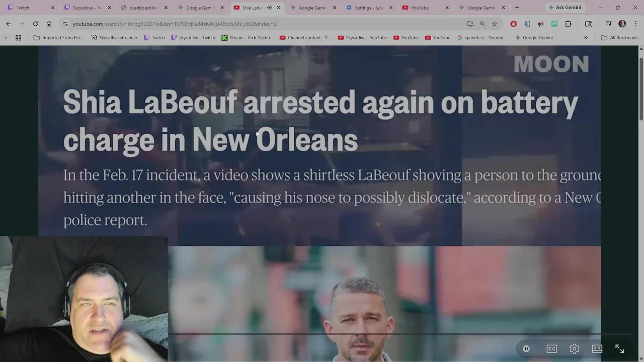The width and height of the screenshot is (644, 362).
Task: Open the Chrome three-dot menu
Action: [x=635, y=24]
